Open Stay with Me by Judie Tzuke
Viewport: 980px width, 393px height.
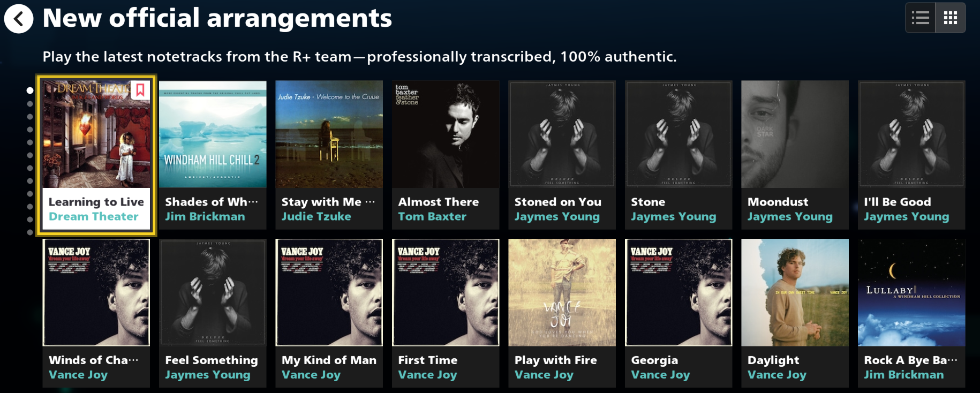pyautogui.click(x=329, y=155)
